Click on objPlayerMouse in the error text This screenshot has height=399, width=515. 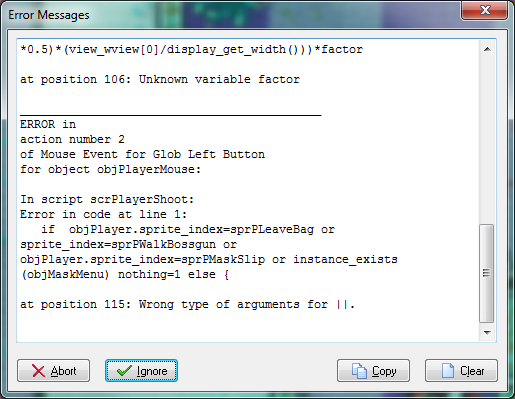point(149,169)
